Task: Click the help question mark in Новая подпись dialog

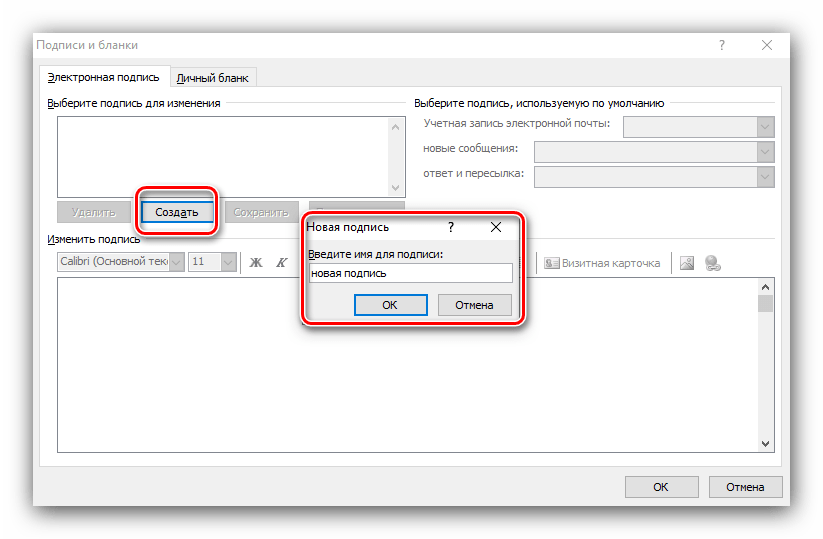Action: [x=451, y=227]
